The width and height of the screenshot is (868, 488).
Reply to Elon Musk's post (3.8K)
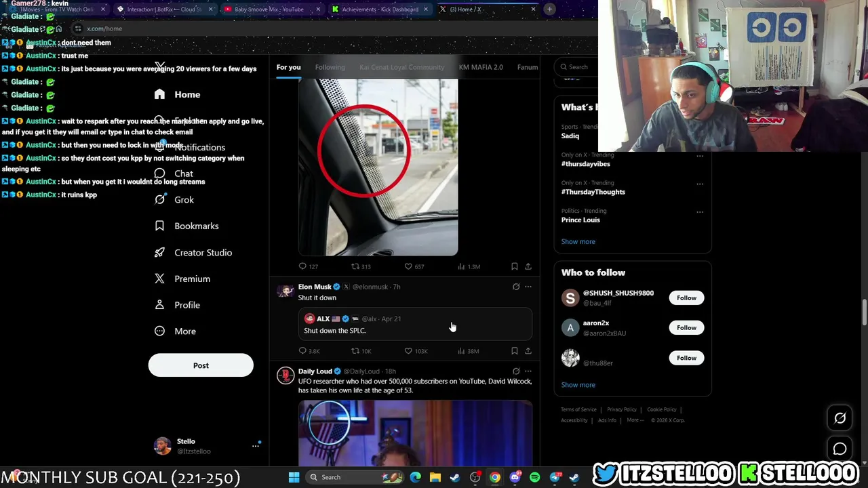pos(309,350)
